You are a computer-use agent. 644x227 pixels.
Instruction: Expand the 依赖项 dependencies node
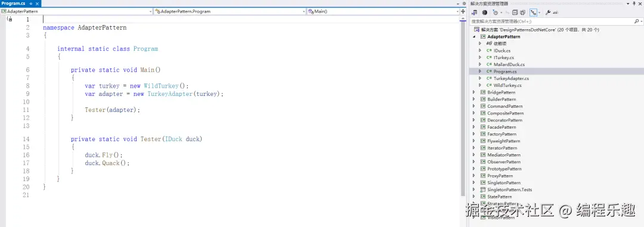[479, 43]
